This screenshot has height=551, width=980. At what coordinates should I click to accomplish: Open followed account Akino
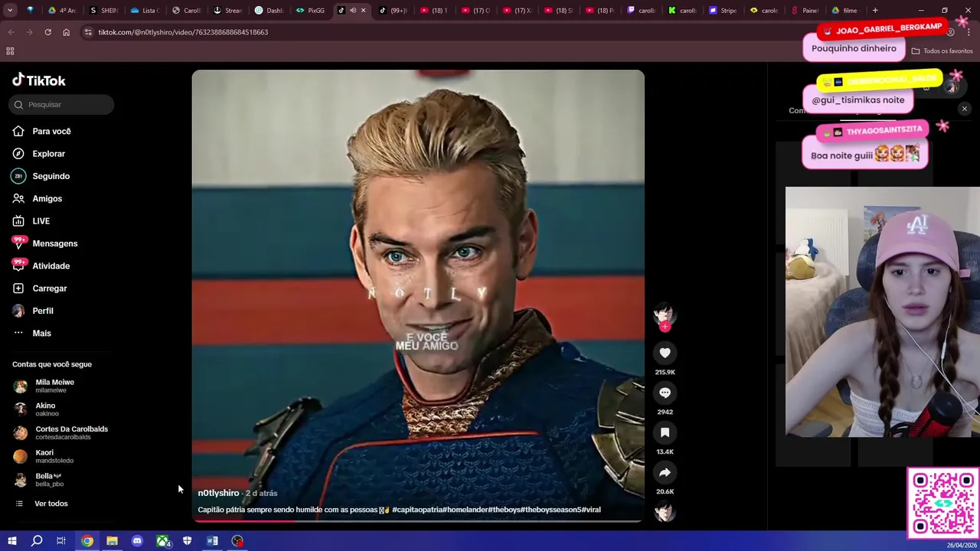(35, 409)
